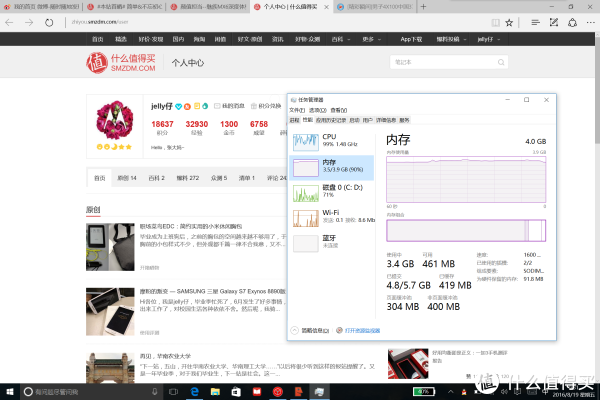
Task: Click the SMZDM site logo
Action: click(121, 62)
